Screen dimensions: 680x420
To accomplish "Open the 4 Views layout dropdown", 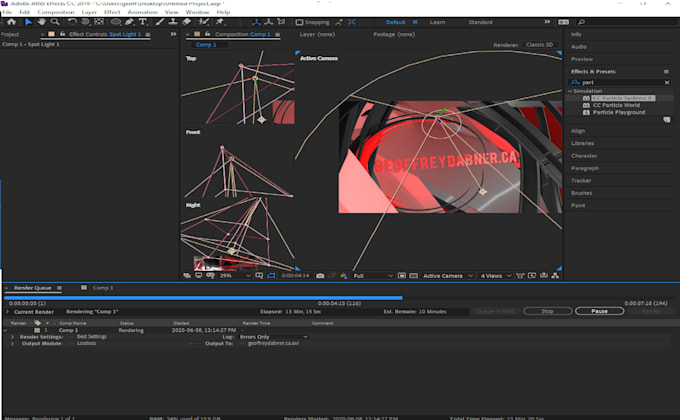I will [x=496, y=276].
